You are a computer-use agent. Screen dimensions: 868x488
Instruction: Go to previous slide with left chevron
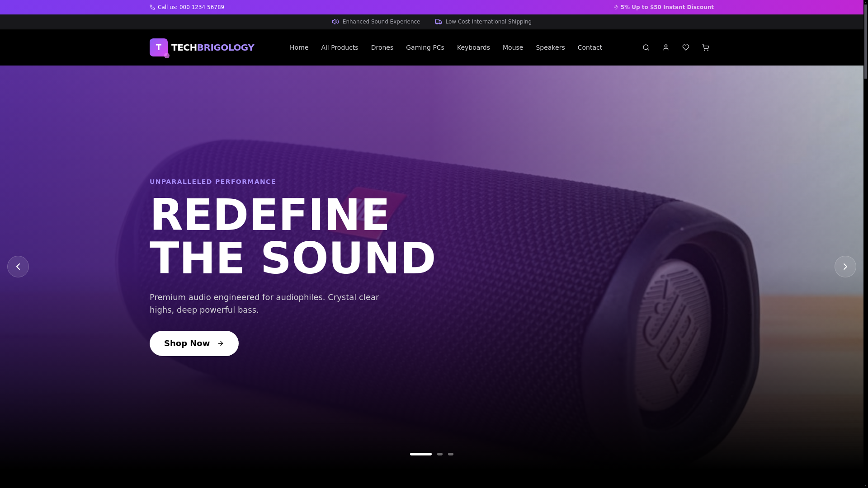pos(18,267)
